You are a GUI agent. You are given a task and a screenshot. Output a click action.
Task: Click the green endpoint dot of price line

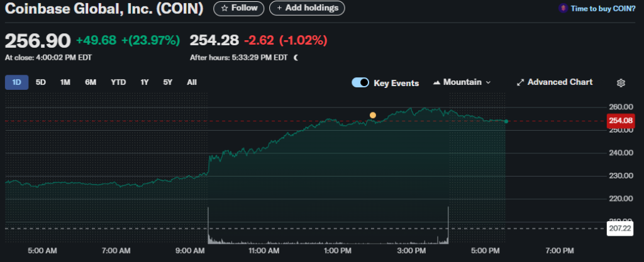click(506, 121)
